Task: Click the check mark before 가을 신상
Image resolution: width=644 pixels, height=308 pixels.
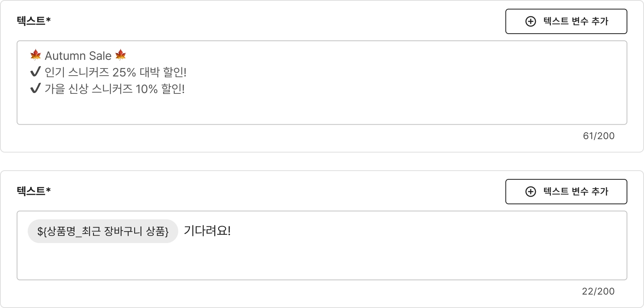Action: click(36, 89)
